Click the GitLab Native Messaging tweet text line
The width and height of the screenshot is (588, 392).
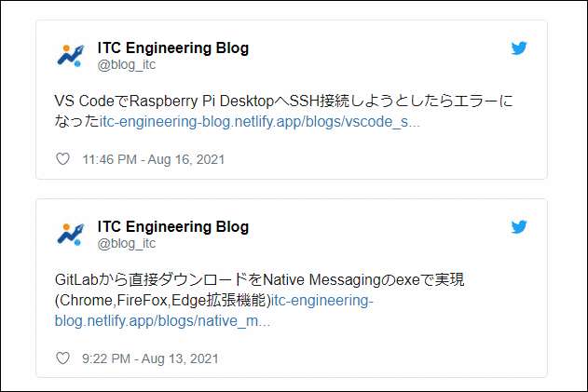(259, 280)
